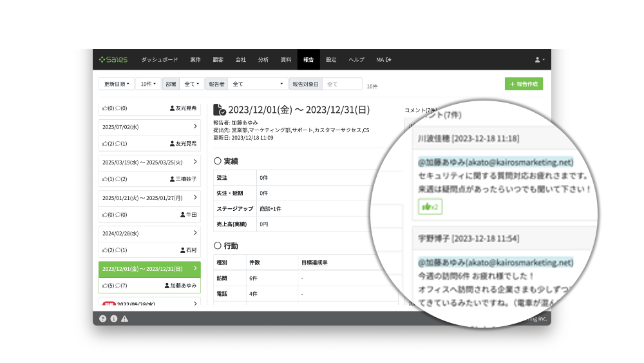Open the 10件 page size dropdown

tap(148, 84)
